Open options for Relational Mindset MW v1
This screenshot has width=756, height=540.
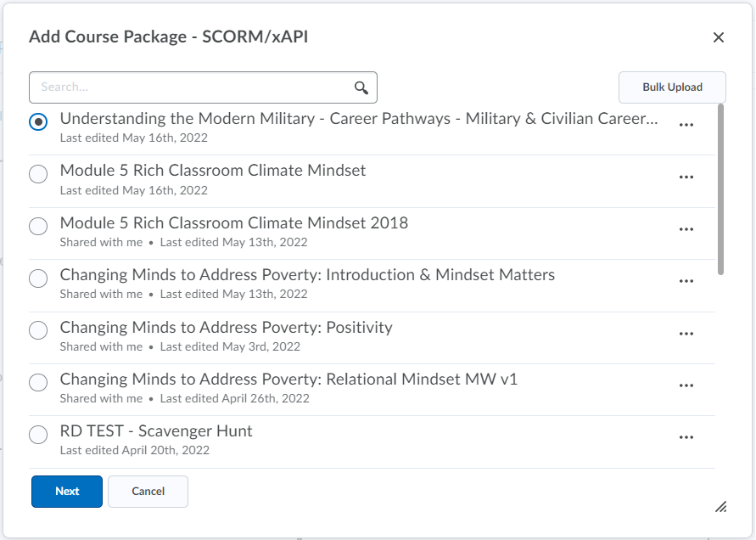point(686,385)
